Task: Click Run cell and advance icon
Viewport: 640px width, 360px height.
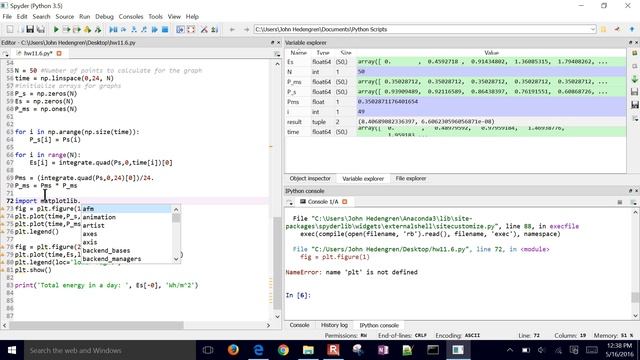Action: 76,29
